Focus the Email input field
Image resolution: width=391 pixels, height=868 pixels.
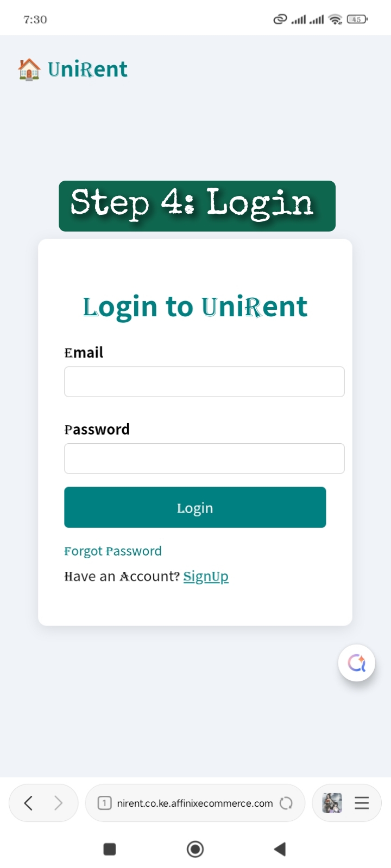(204, 382)
